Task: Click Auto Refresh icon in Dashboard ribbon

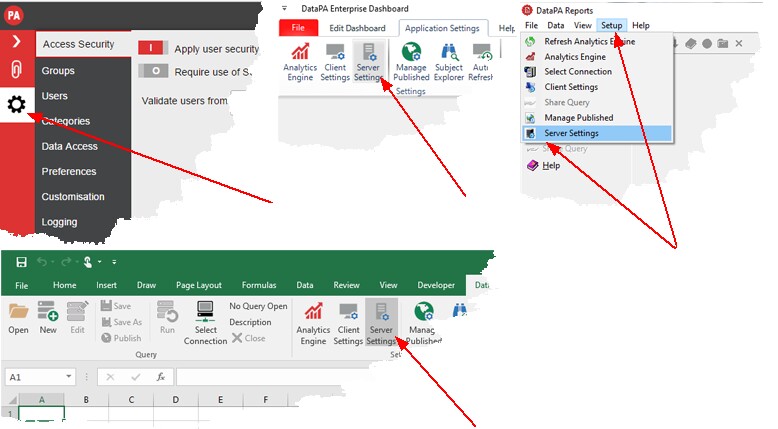Action: click(x=480, y=62)
